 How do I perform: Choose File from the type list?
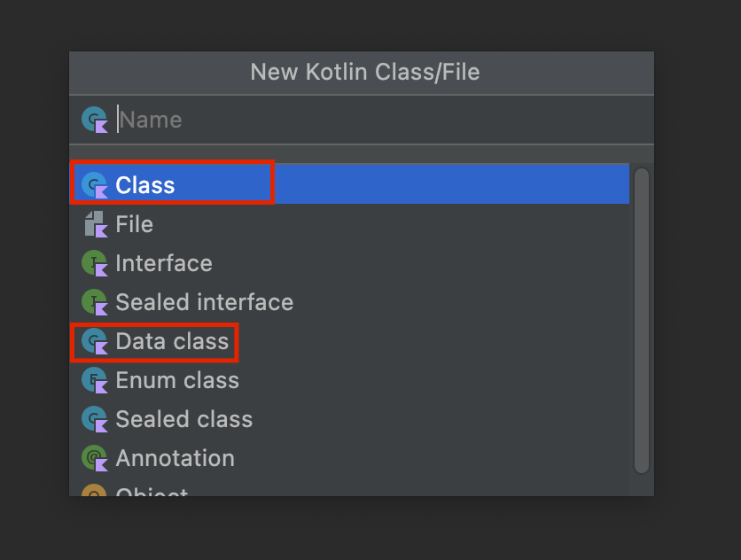coord(134,224)
